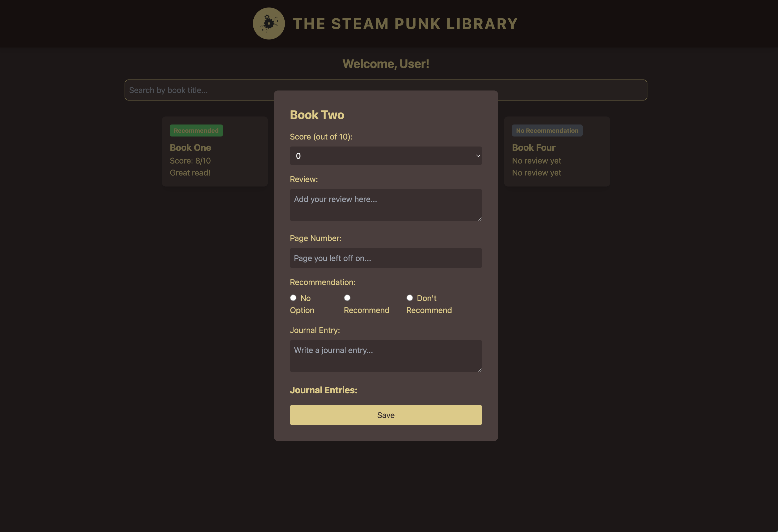Image resolution: width=778 pixels, height=532 pixels.
Task: Click the gear logo icon in header
Action: tap(268, 23)
